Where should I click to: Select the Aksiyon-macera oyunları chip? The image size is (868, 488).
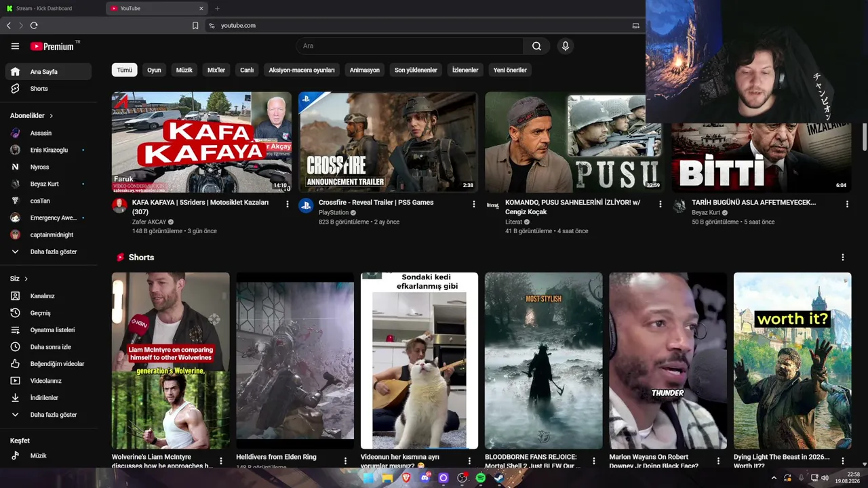(x=302, y=70)
